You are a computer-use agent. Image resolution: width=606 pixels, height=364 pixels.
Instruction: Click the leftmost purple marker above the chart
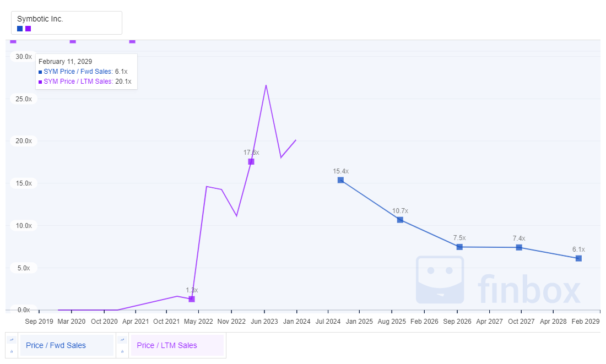[13, 41]
